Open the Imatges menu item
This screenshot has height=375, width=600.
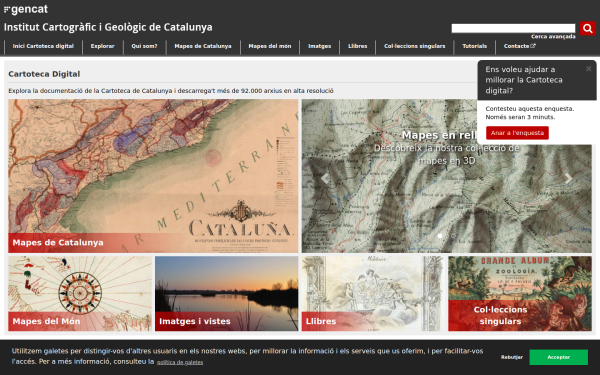[x=320, y=46]
